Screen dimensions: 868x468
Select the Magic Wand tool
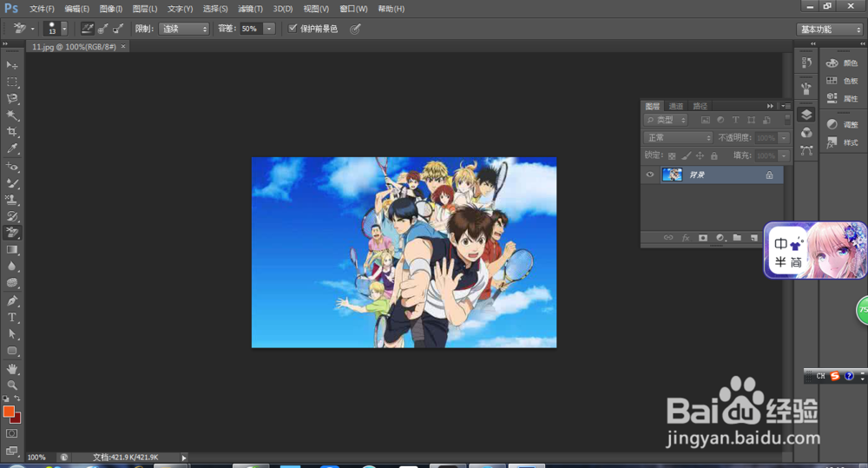coord(11,115)
